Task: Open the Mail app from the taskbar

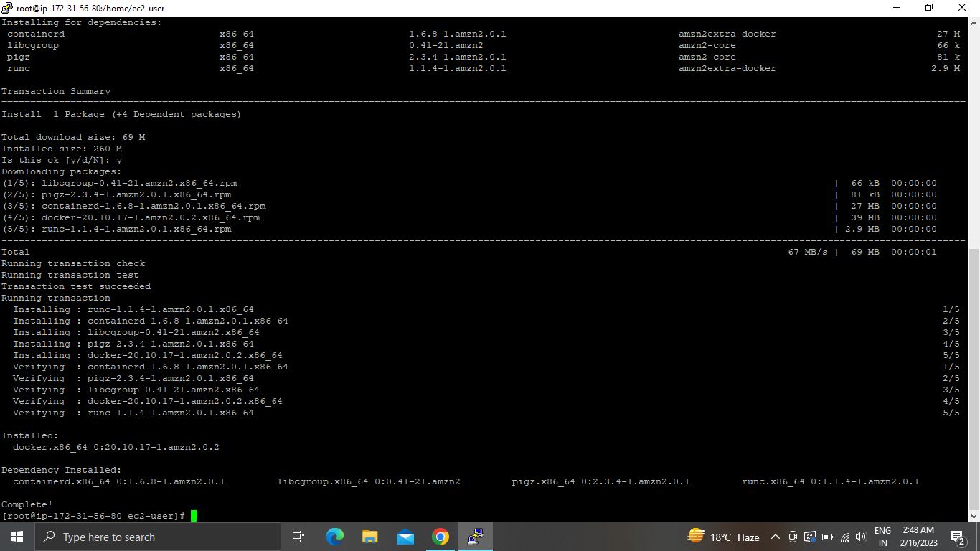Action: 405,537
